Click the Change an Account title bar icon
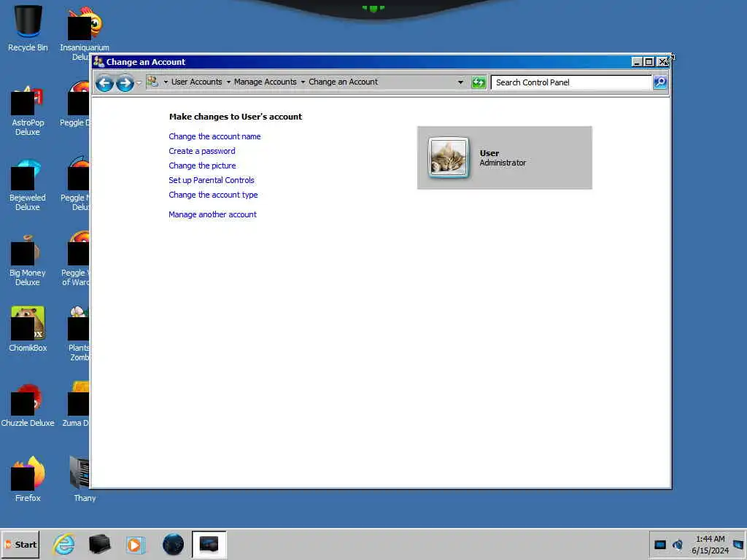This screenshot has height=560, width=747. [x=98, y=61]
